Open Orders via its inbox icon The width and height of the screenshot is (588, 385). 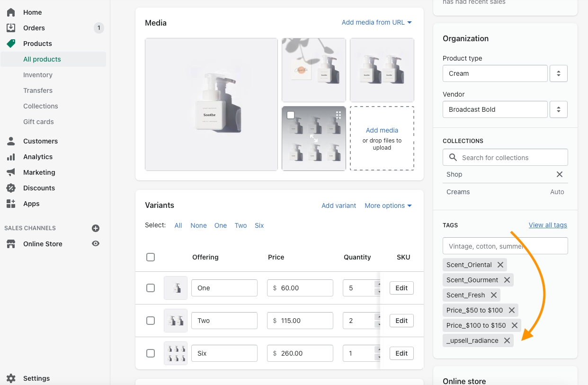11,28
